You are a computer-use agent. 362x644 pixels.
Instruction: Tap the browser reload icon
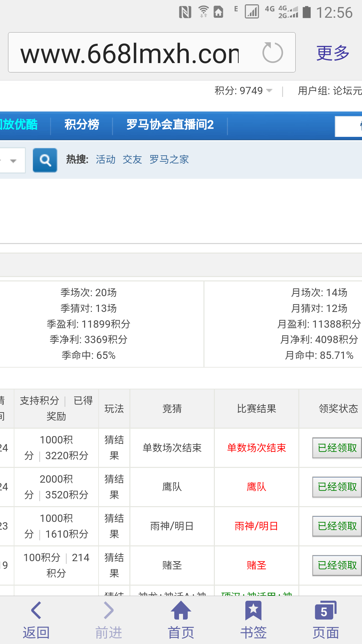click(273, 53)
